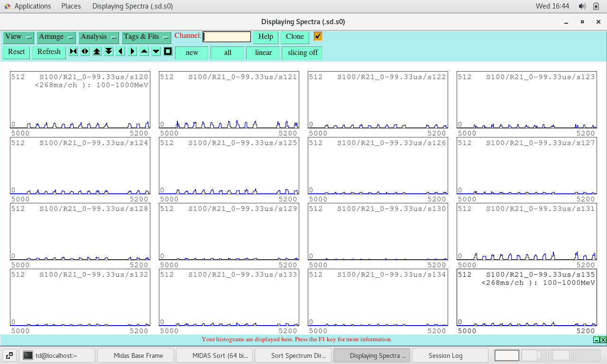Screen dimensions: 607x364
Task: Toggle the orange checkbox beside Clone
Action: coord(318,36)
